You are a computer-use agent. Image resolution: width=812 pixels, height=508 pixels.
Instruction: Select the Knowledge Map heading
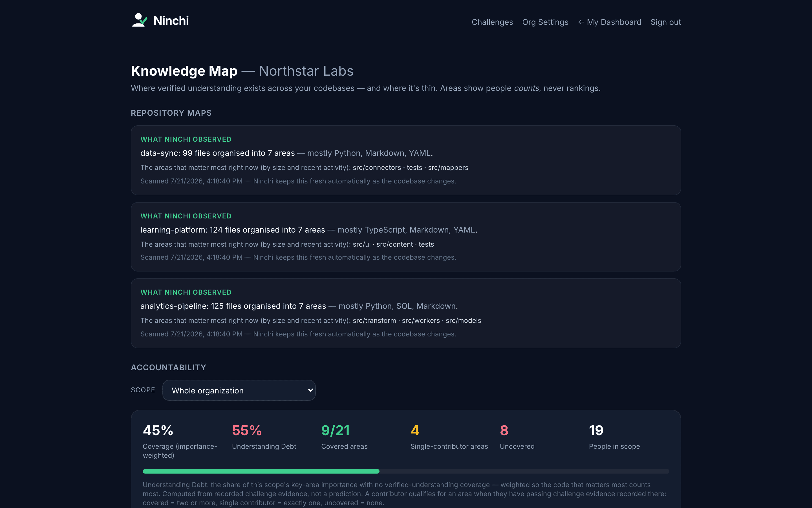click(x=184, y=71)
